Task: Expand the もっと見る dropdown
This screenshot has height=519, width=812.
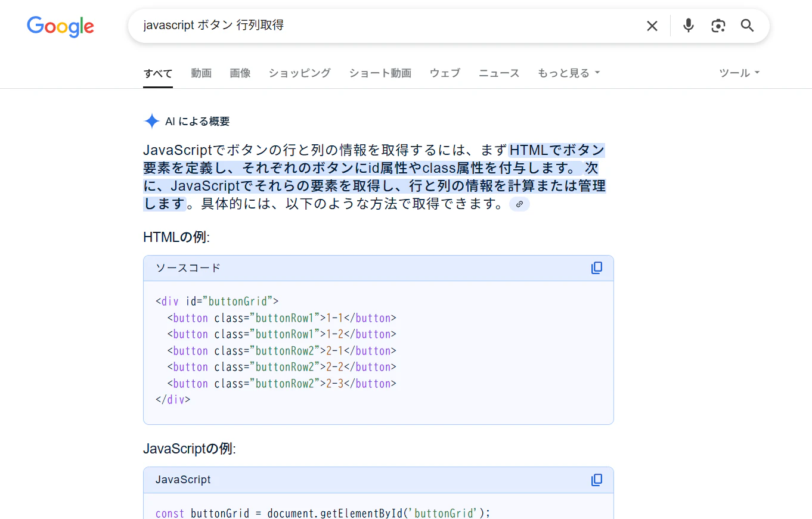Action: 569,73
